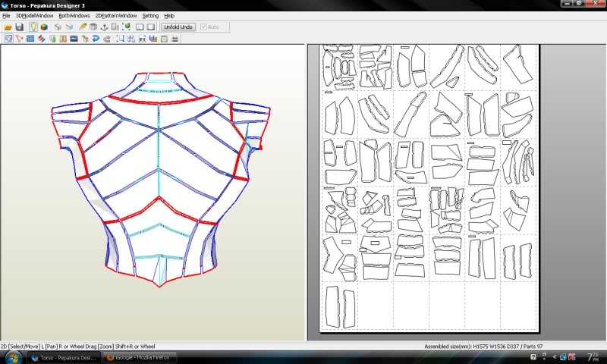Open a file with the folder icon
The width and height of the screenshot is (607, 364).
[8, 27]
